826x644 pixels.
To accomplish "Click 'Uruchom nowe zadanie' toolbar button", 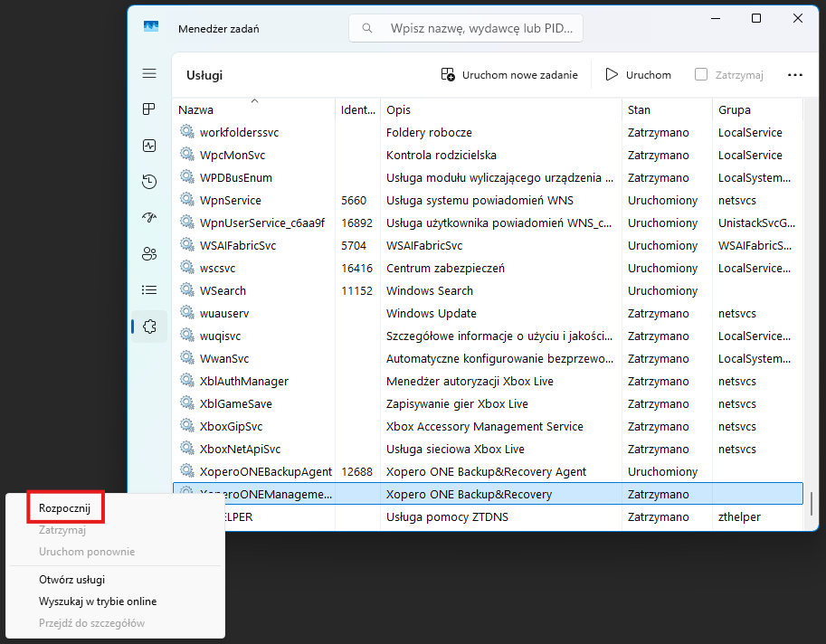I will [509, 75].
